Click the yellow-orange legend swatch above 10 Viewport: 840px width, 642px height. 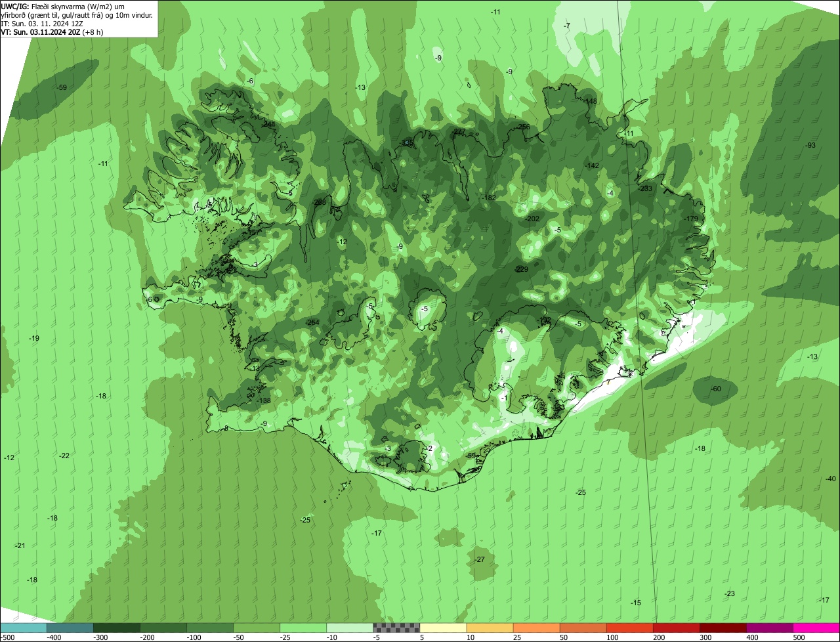[489, 628]
